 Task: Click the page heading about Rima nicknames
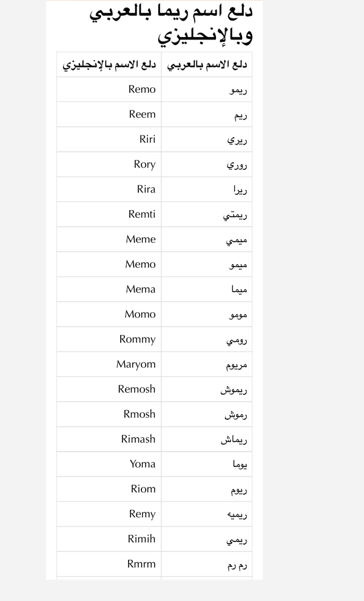pos(171,23)
